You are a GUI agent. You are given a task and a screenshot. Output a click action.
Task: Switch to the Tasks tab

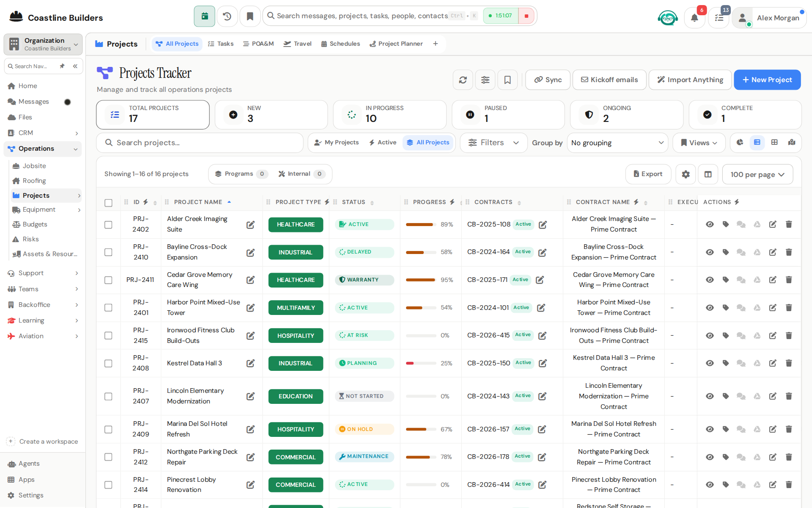point(221,44)
